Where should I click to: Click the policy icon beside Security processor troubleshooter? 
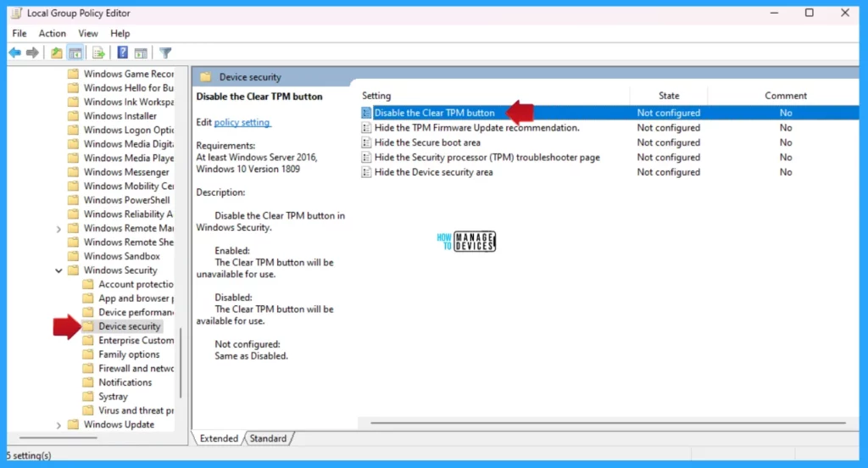tap(366, 158)
